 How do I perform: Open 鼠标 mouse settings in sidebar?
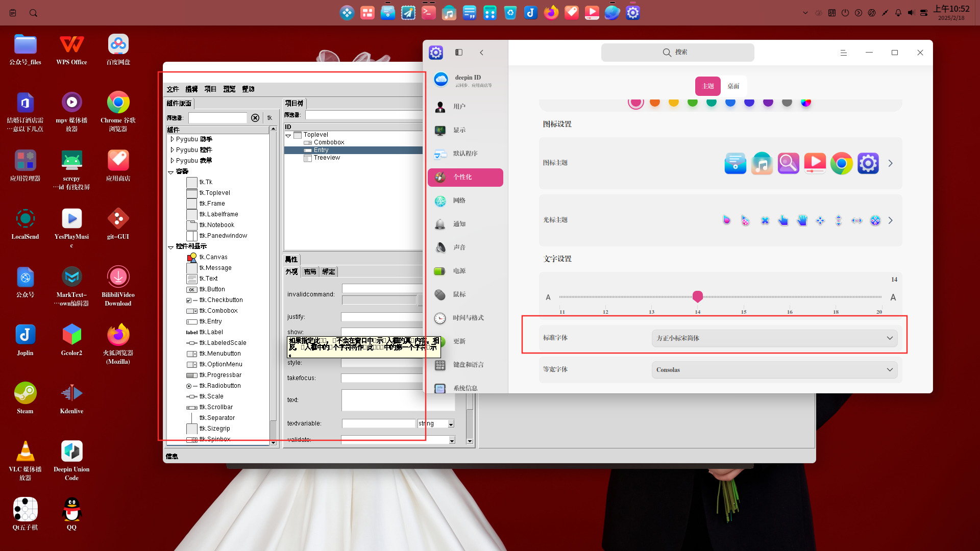pyautogui.click(x=465, y=294)
